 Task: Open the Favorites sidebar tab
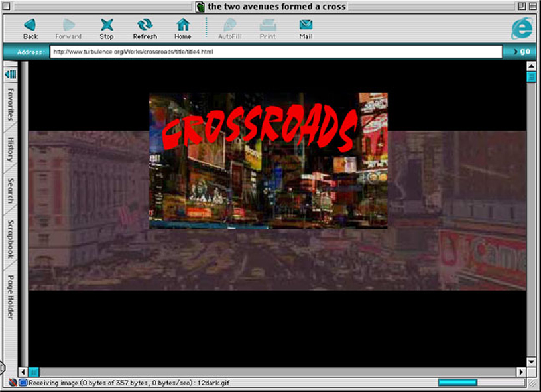point(11,104)
